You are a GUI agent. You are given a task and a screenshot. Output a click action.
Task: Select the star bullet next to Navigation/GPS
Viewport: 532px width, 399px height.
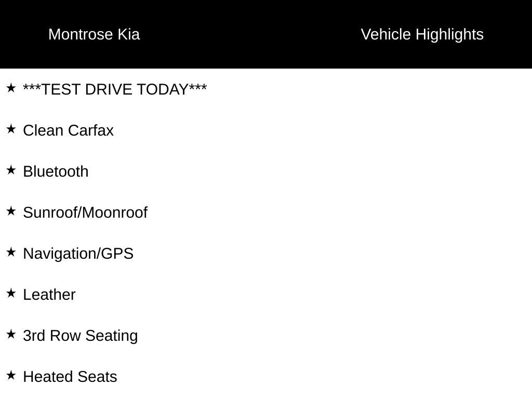click(x=11, y=252)
